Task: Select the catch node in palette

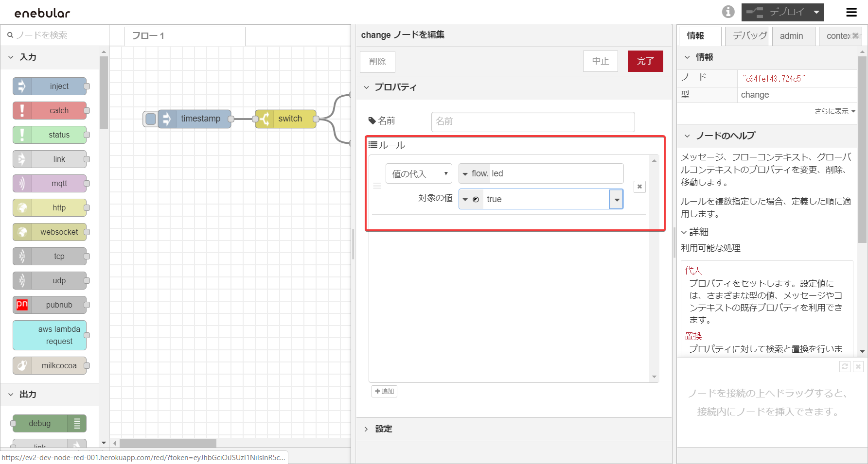Action: tap(50, 111)
